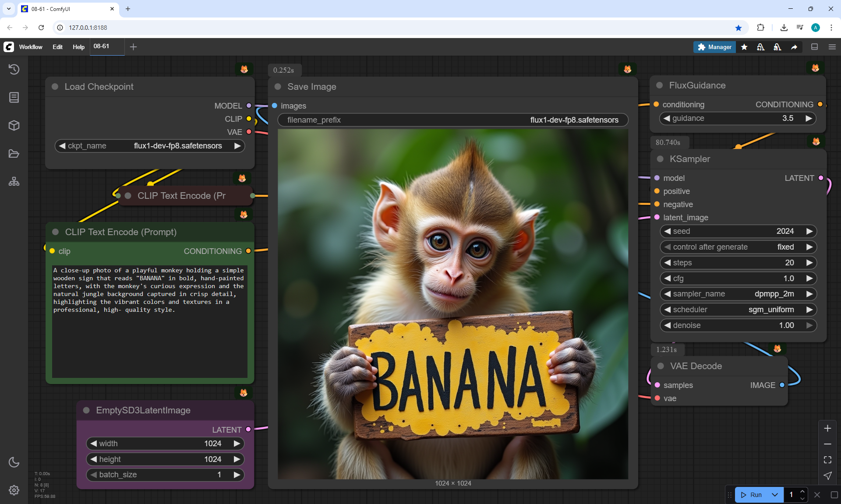
Task: Click the guidance value slider
Action: (738, 118)
